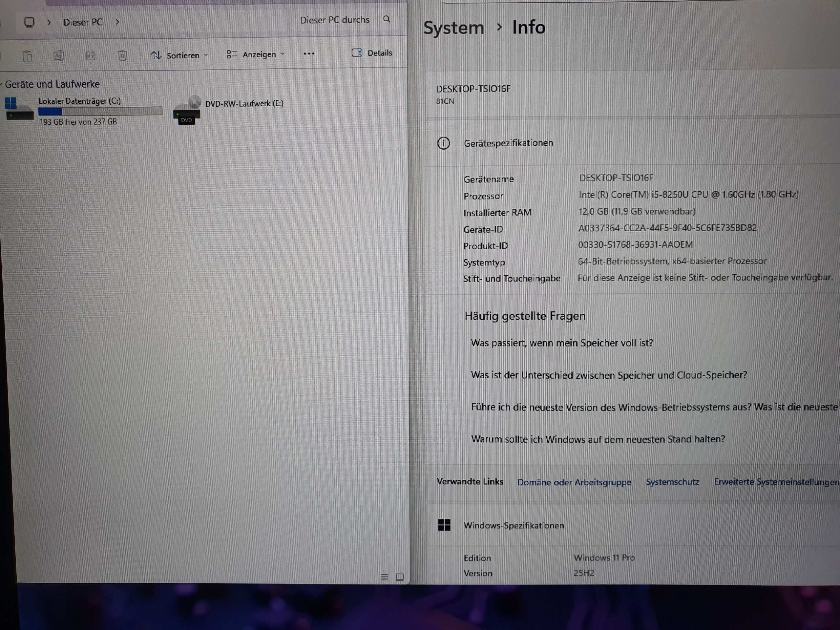Click the search magnifier icon
840x630 pixels.
tap(387, 19)
